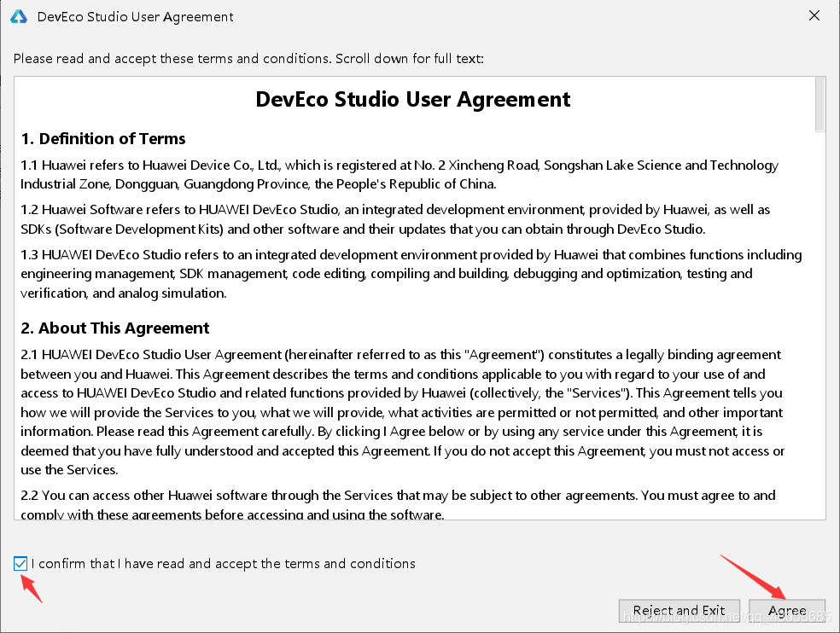Close the User Agreement dialog
Image resolution: width=840 pixels, height=633 pixels.
pos(814,16)
